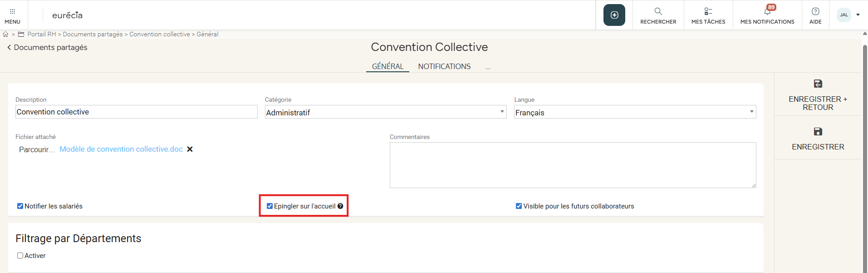Remove attached file with X icon
Image resolution: width=868 pixels, height=273 pixels.
tap(190, 149)
